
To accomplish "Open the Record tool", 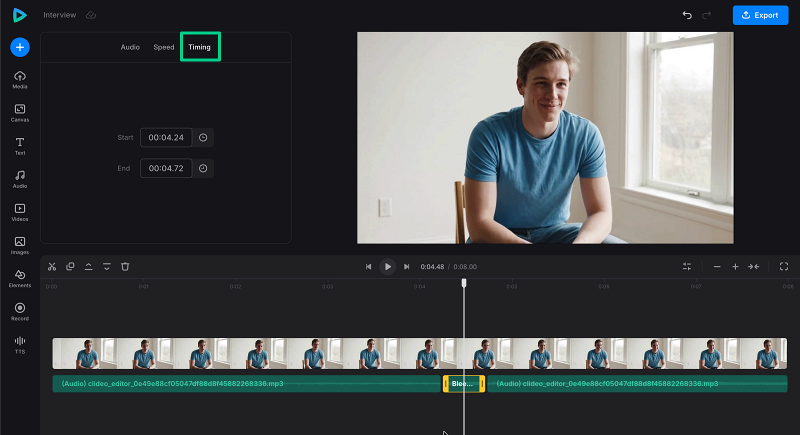I will [20, 311].
